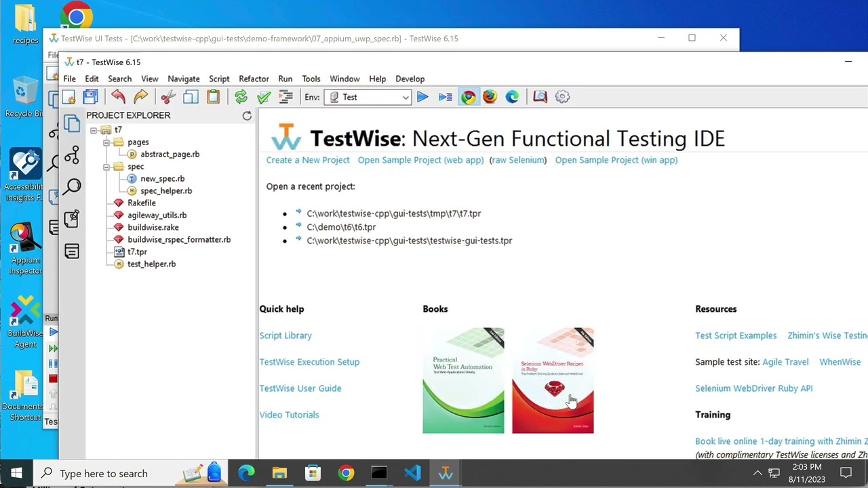Click TestWise icon on Windows taskbar
868x488 pixels.
tap(446, 473)
